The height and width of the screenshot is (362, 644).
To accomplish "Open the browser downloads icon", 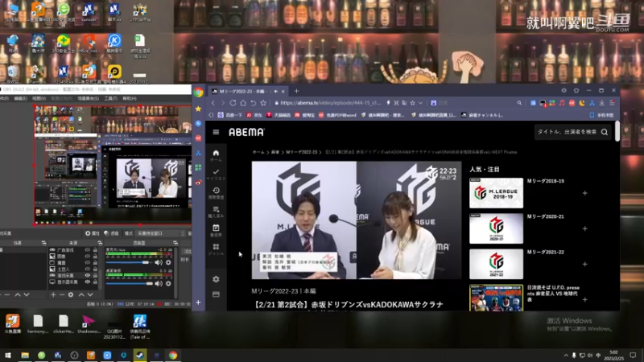I will [x=601, y=103].
